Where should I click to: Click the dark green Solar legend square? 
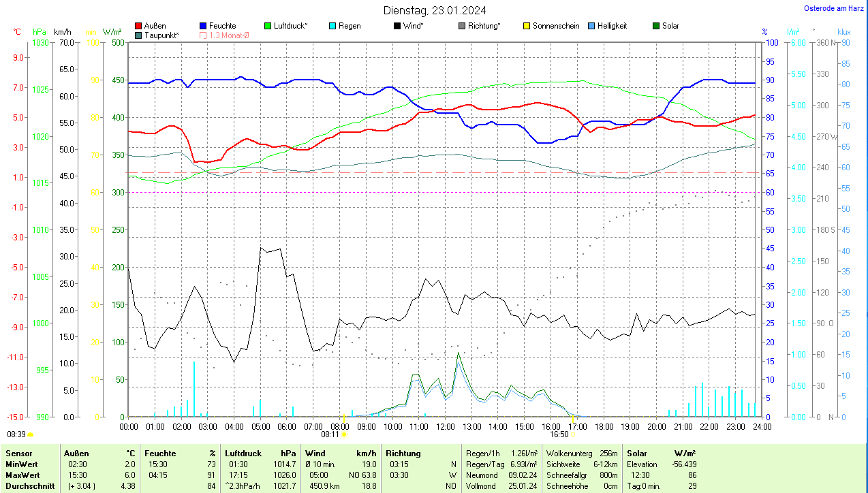tap(656, 26)
